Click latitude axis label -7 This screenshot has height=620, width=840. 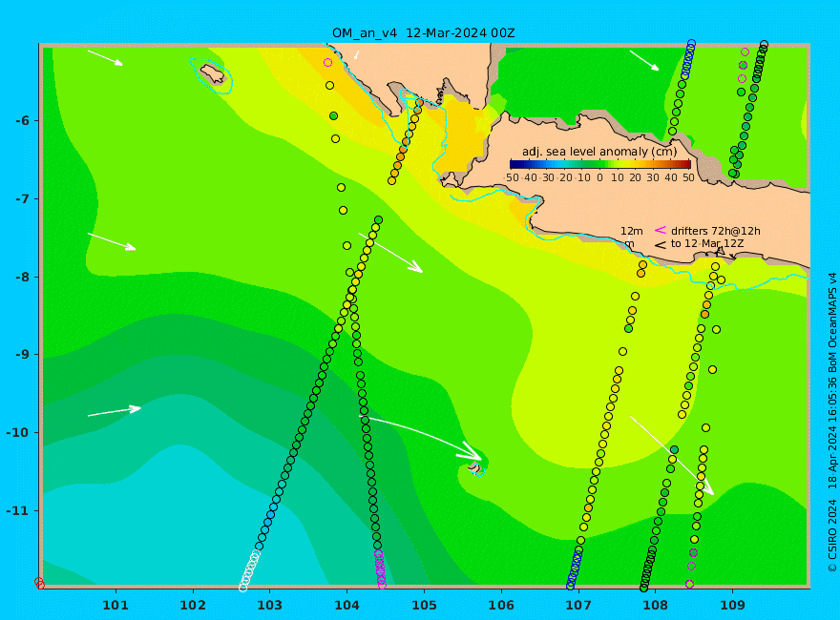point(23,199)
